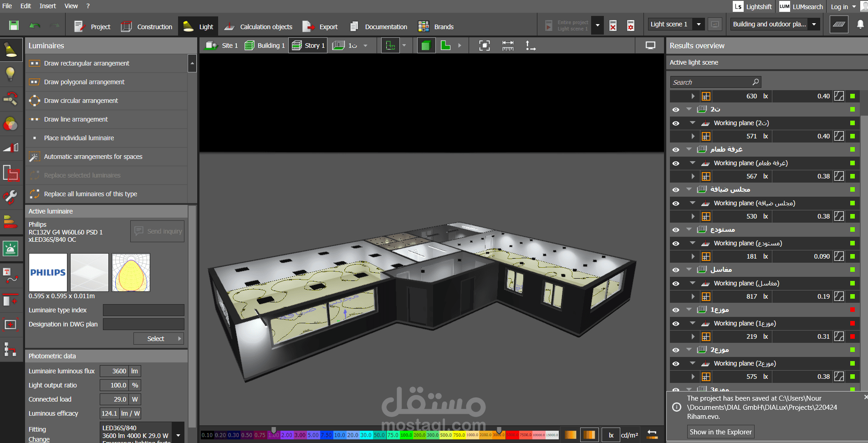868x443 pixels.
Task: Click the Change link under Fitting
Action: point(39,439)
